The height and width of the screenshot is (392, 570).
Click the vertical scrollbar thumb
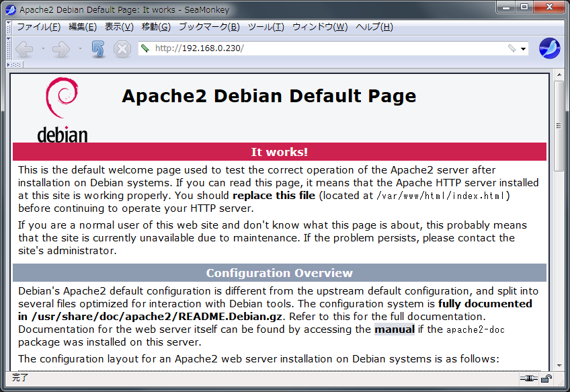pyautogui.click(x=559, y=126)
